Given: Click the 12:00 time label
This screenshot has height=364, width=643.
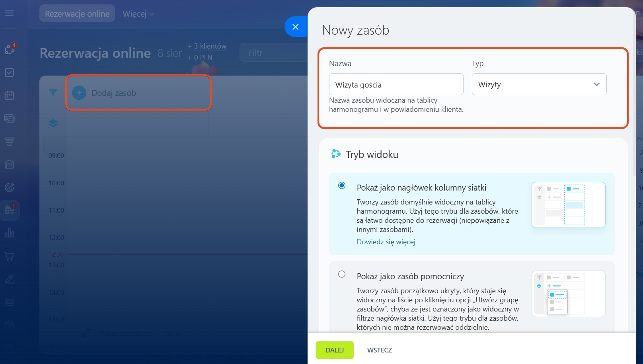Looking at the screenshot, I should coord(56,237).
